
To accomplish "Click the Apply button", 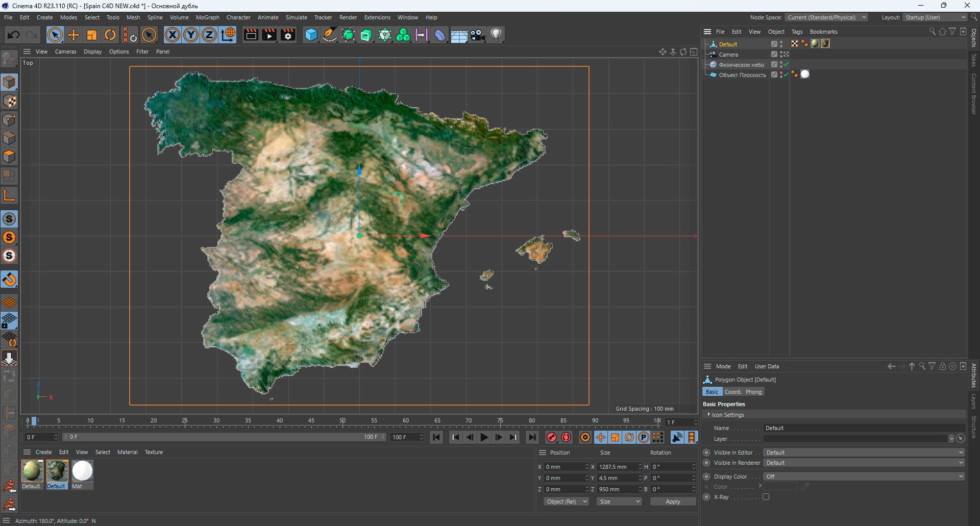I will (673, 502).
